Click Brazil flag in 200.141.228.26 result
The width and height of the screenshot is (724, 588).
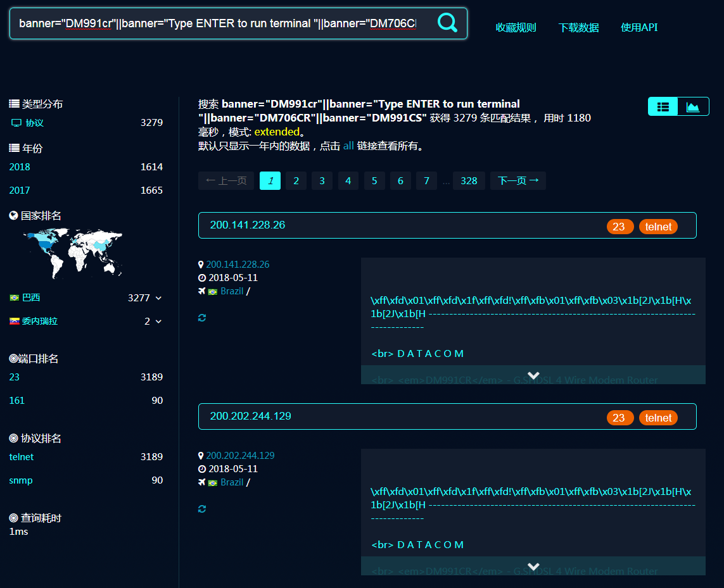(213, 292)
